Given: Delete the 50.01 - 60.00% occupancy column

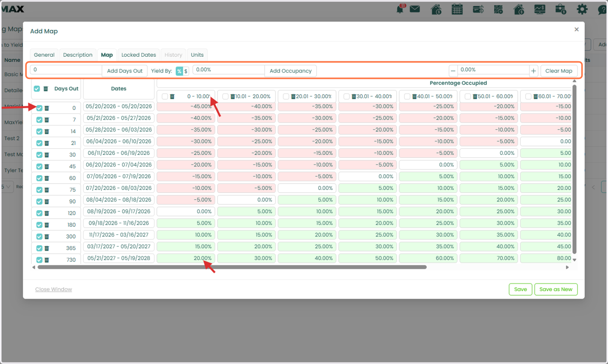Looking at the screenshot, I should 475,96.
